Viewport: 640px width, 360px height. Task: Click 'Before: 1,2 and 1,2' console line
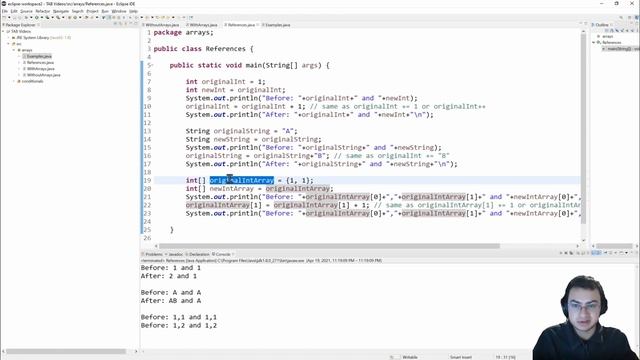[179, 325]
